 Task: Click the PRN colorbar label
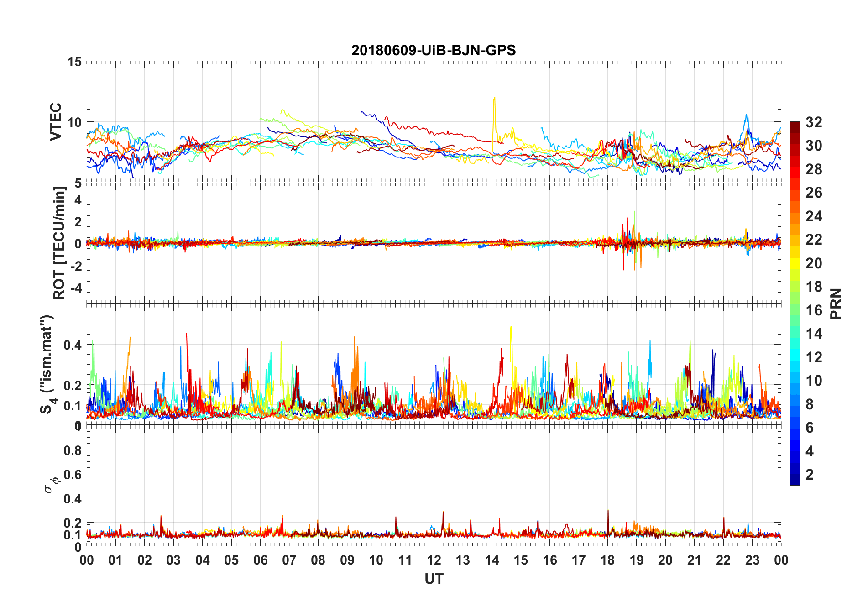click(x=836, y=303)
